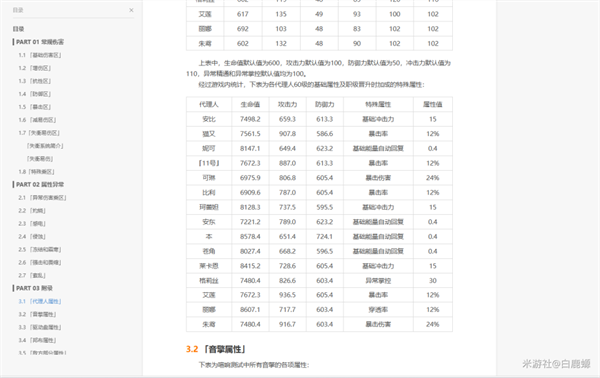Select value 617 in upper table

pos(243,14)
